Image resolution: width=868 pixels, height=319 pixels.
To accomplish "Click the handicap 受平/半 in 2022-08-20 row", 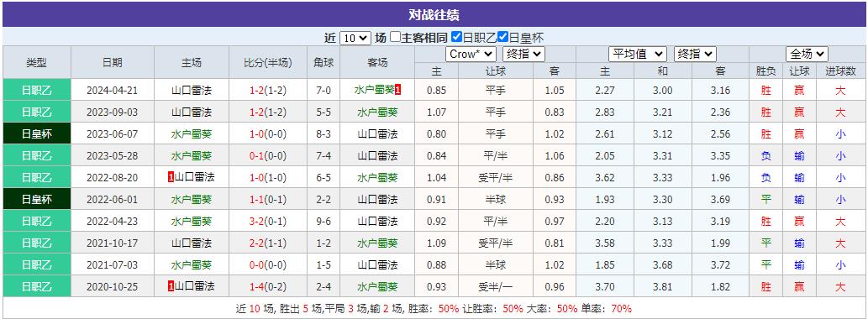I will pyautogui.click(x=496, y=177).
